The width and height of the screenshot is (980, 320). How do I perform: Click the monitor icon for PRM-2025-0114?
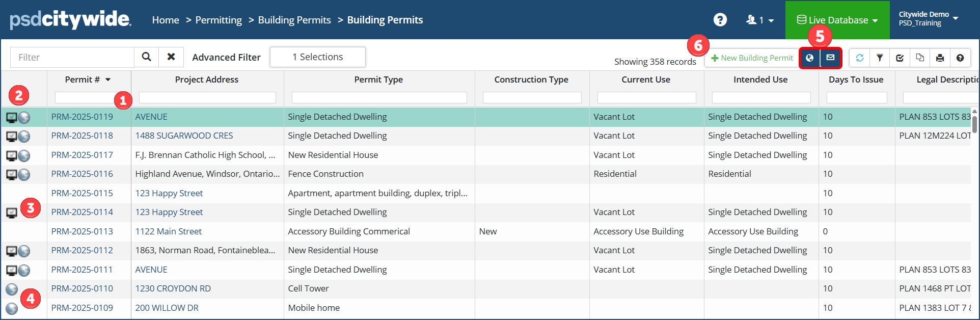12,212
